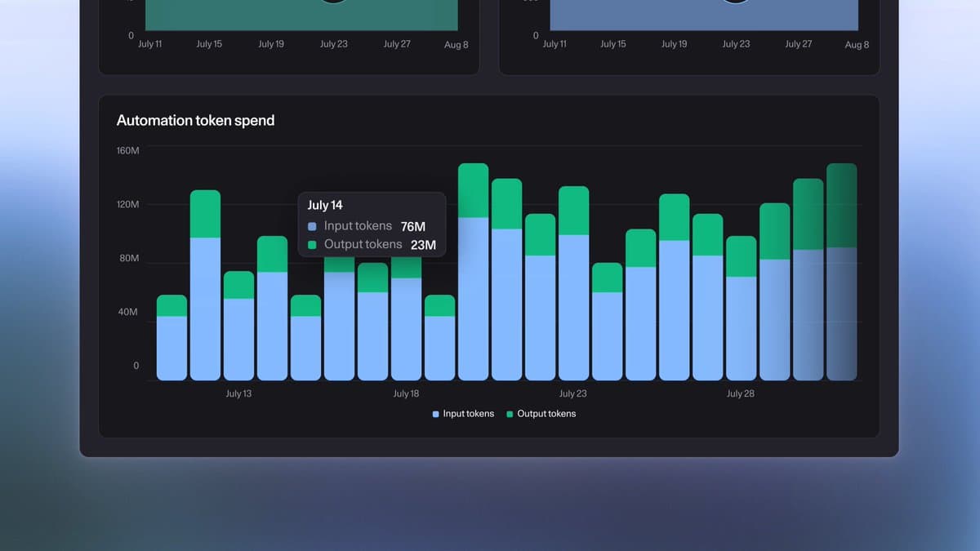Toggle the Output tokens legend entry
The width and height of the screenshot is (980, 551).
pos(541,414)
